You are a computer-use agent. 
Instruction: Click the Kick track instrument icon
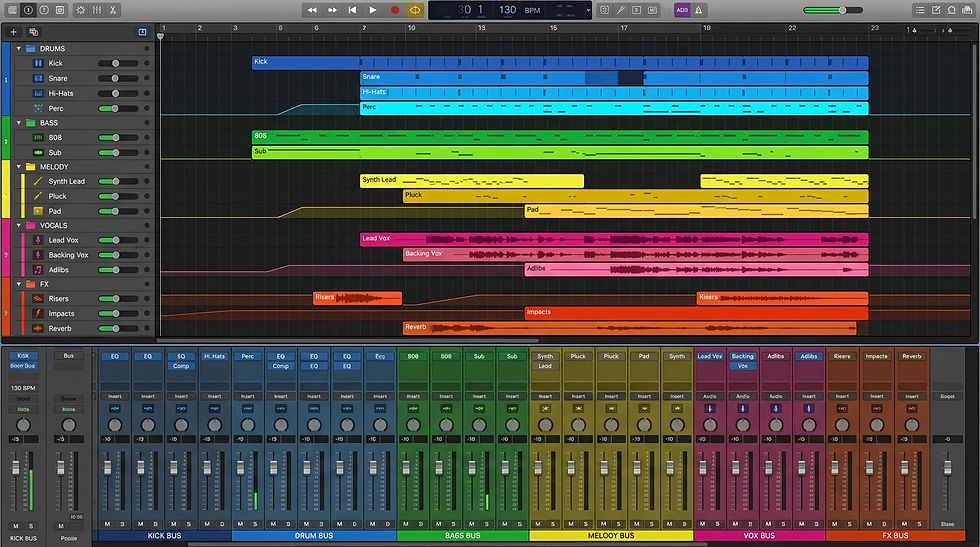[x=38, y=63]
